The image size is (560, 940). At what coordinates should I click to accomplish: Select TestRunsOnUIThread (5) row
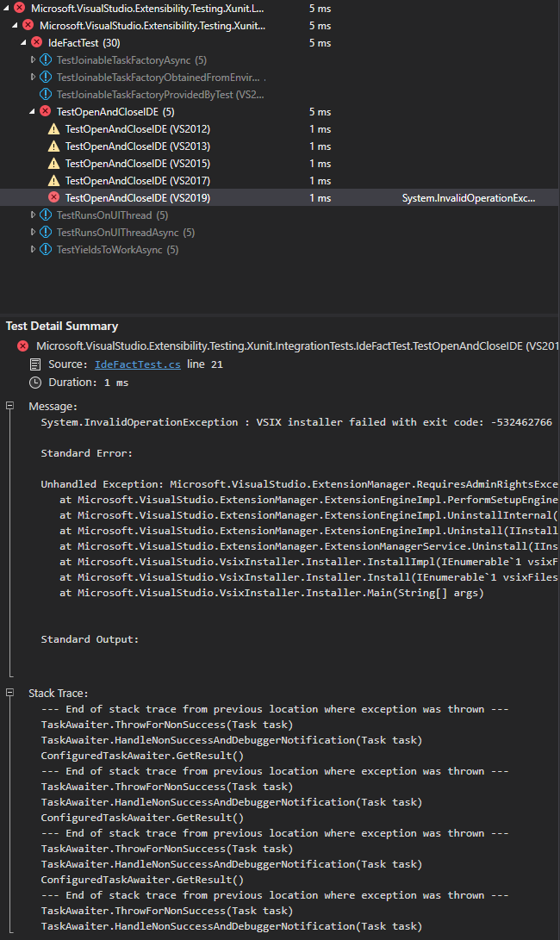(x=279, y=215)
